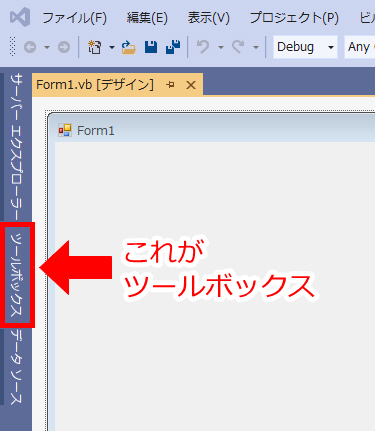Click the toolbar grip handle
The height and width of the screenshot is (431, 375).
click(x=13, y=46)
